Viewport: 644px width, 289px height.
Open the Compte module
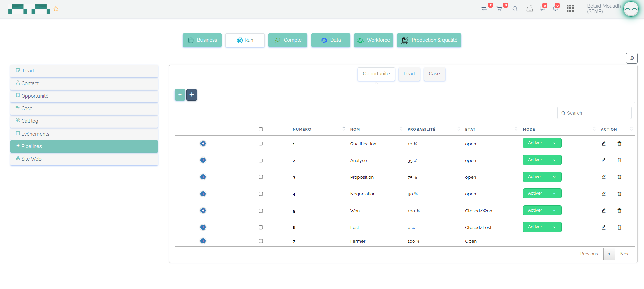click(x=288, y=40)
